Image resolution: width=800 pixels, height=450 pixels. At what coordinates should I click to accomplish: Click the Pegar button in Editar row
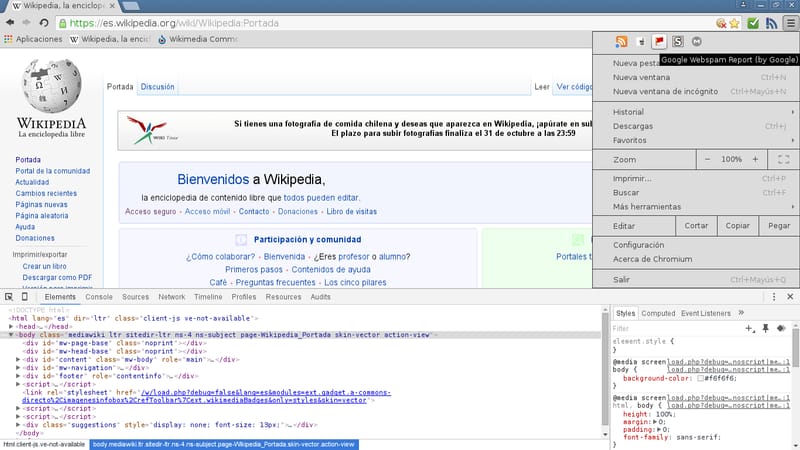pyautogui.click(x=779, y=226)
